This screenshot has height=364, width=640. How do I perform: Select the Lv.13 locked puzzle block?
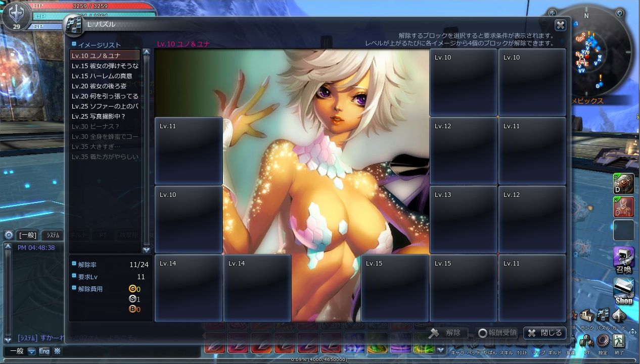[464, 220]
